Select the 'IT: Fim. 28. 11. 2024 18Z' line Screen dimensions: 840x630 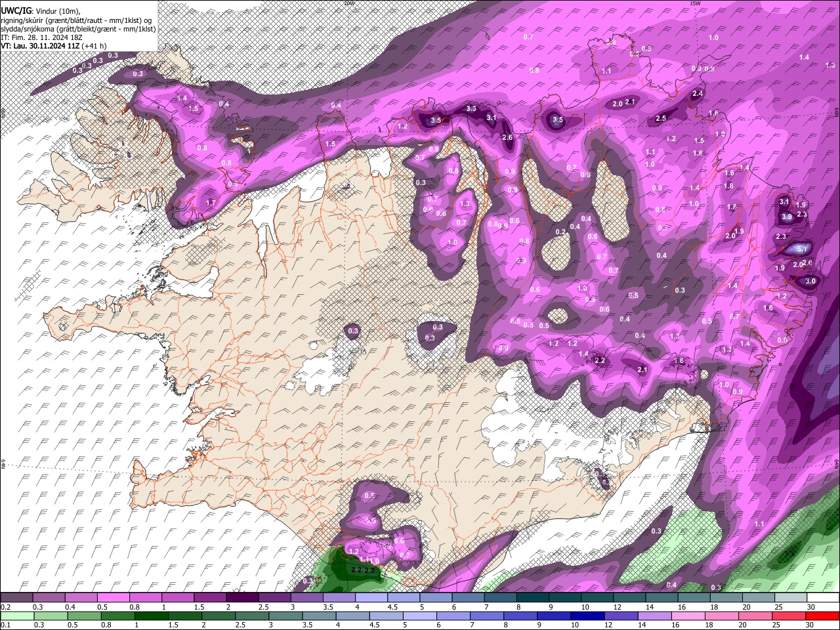click(41, 37)
